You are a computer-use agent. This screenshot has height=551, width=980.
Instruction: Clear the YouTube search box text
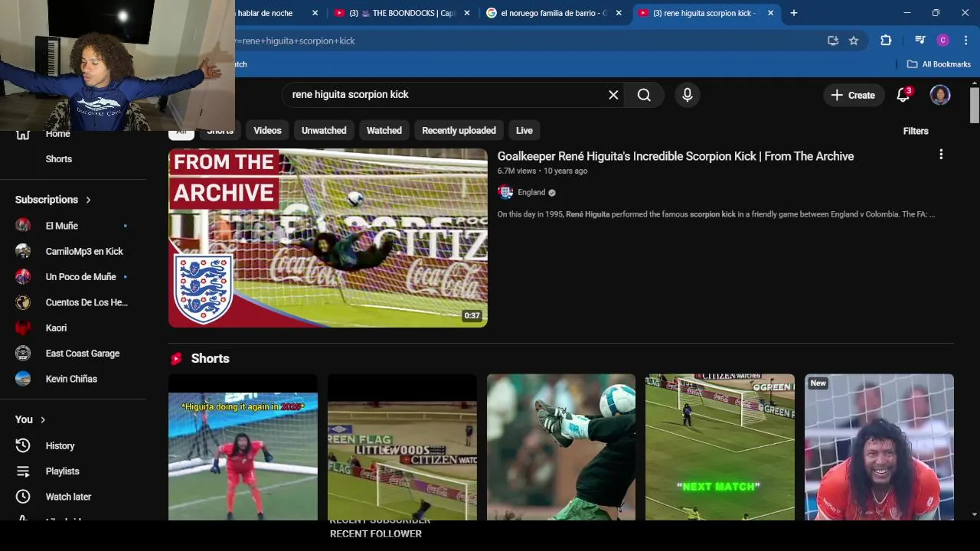point(613,95)
